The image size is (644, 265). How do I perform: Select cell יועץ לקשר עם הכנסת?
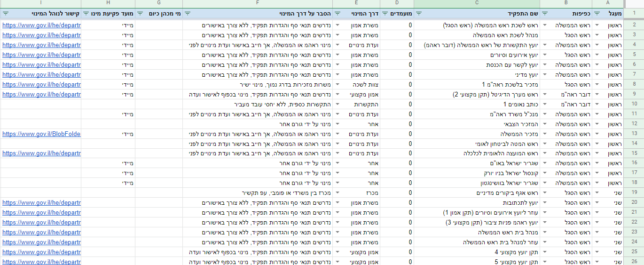pos(477,64)
